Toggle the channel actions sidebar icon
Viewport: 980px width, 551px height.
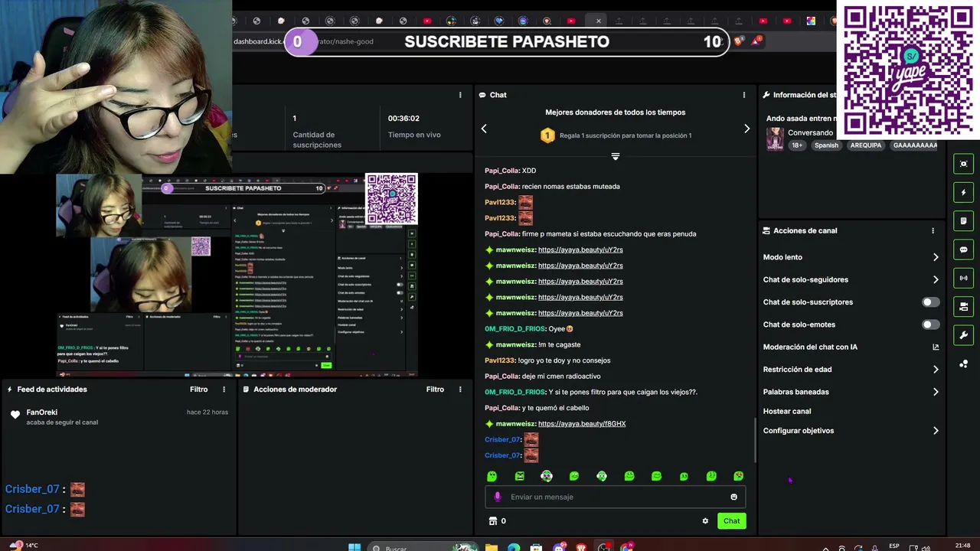[x=963, y=307]
